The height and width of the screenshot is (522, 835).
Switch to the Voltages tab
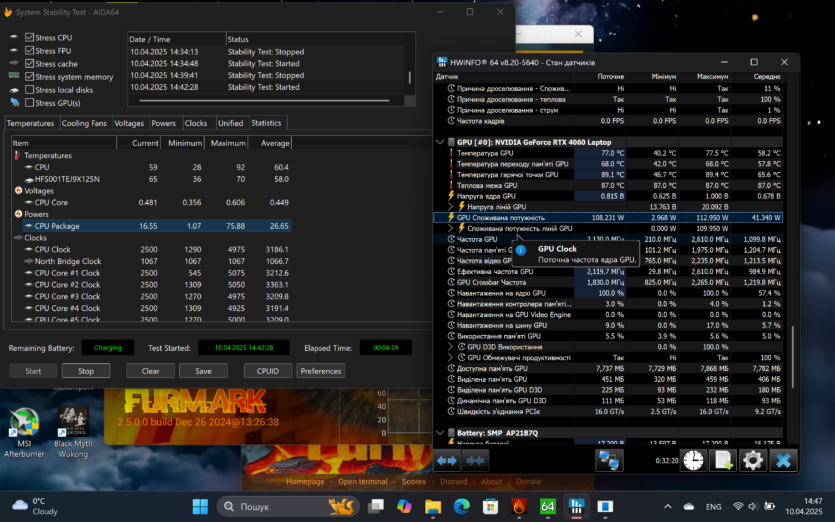[129, 123]
